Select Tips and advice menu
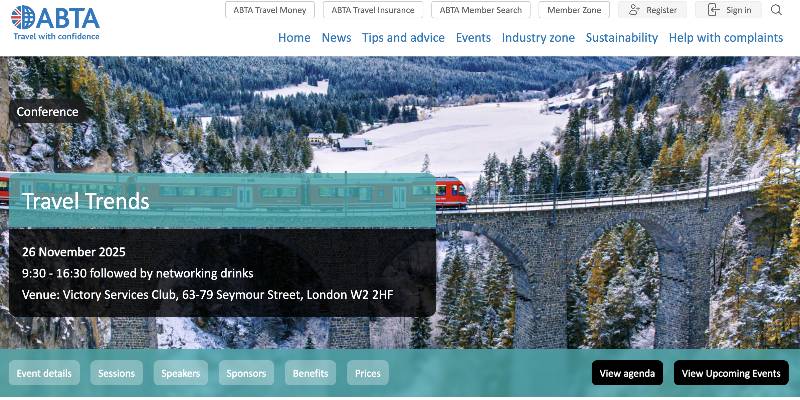The height and width of the screenshot is (400, 800). pyautogui.click(x=403, y=38)
